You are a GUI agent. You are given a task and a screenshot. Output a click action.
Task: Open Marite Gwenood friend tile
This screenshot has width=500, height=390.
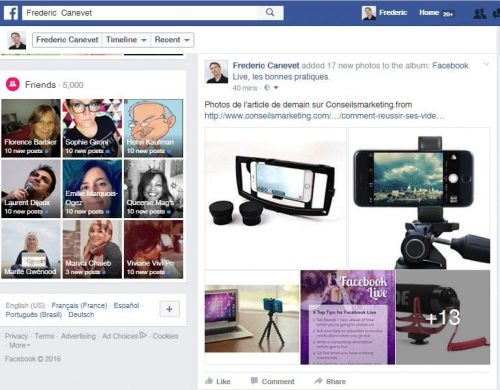[x=31, y=249]
